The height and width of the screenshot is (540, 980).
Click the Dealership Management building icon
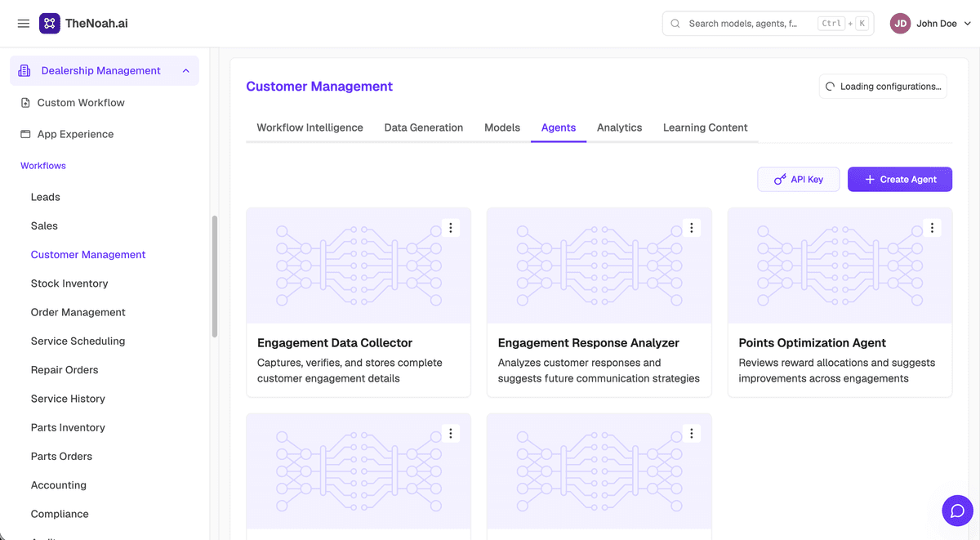pos(24,71)
